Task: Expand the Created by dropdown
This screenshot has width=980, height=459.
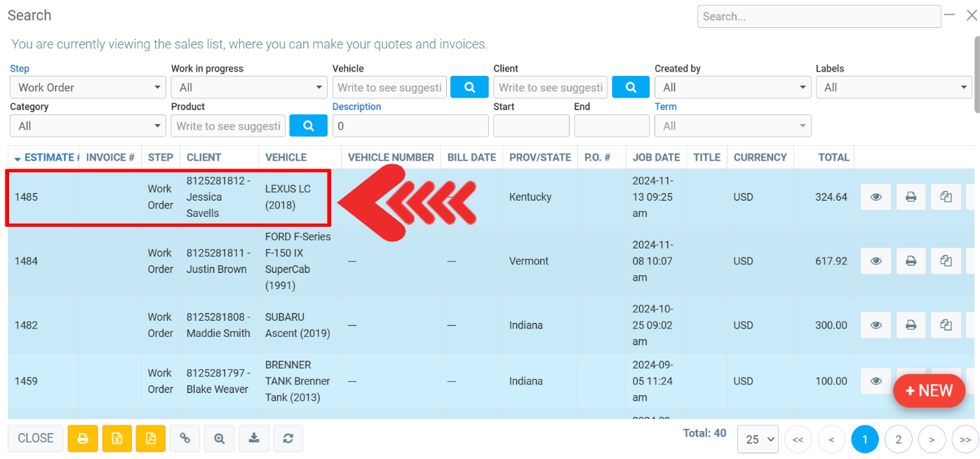Action: point(732,88)
